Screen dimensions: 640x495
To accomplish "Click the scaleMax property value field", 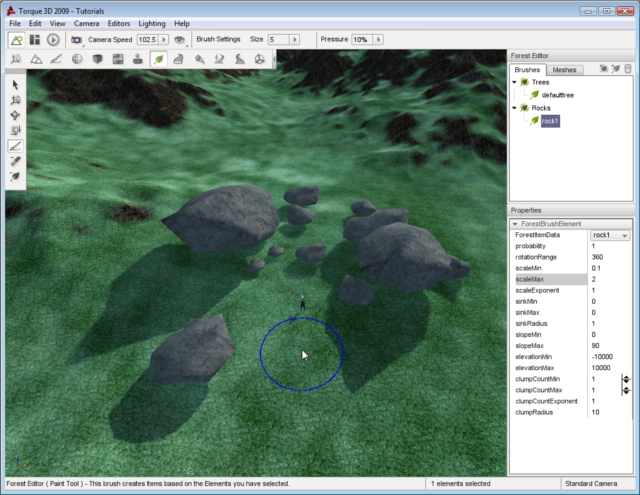I will tap(609, 279).
